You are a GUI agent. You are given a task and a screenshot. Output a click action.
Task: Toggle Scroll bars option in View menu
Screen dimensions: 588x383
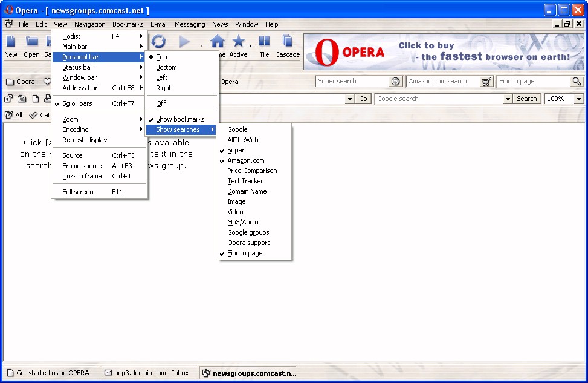[77, 103]
